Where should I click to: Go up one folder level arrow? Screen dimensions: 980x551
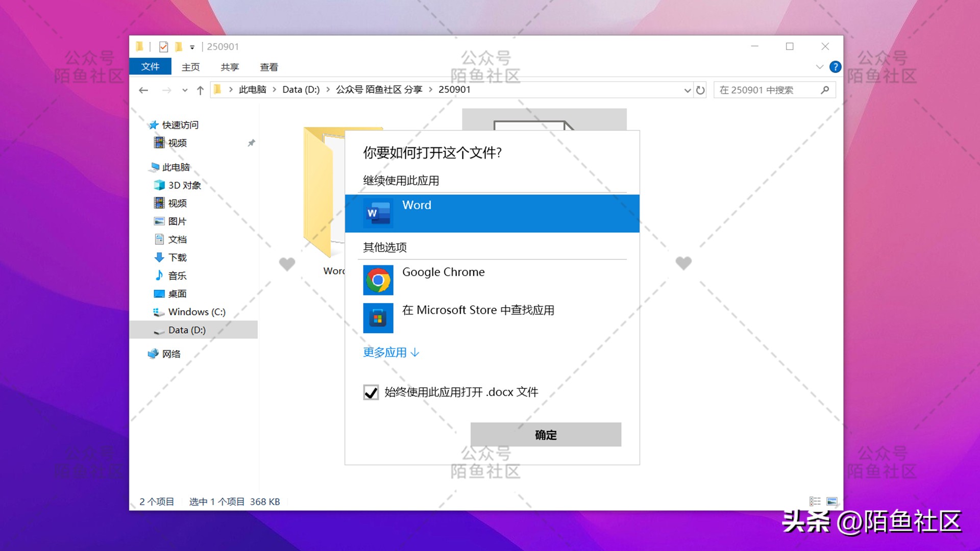pyautogui.click(x=200, y=90)
